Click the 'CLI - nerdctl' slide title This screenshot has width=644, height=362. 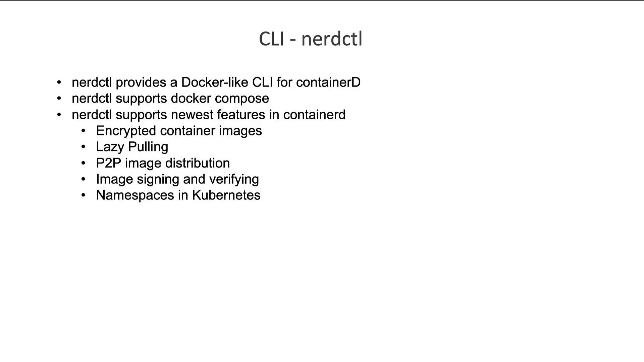click(310, 39)
